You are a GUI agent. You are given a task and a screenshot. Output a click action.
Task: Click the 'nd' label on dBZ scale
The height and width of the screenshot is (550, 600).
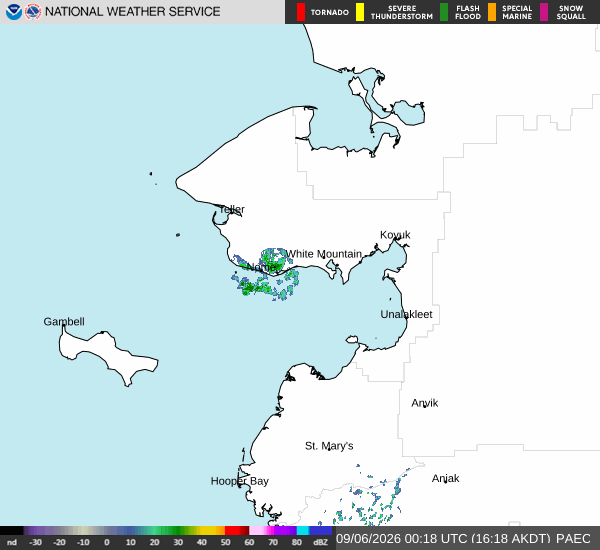coord(12,542)
